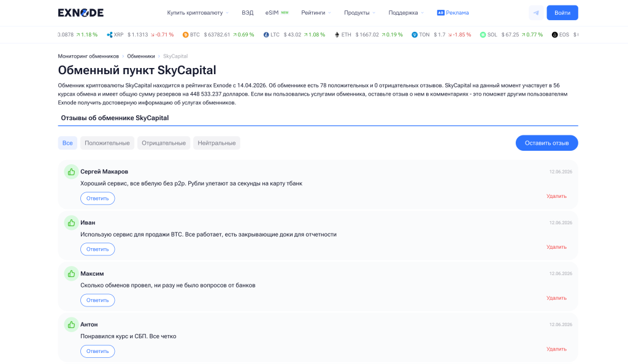628x364 pixels.
Task: Click thumbs-up icon on Максим review
Action: [x=71, y=274]
